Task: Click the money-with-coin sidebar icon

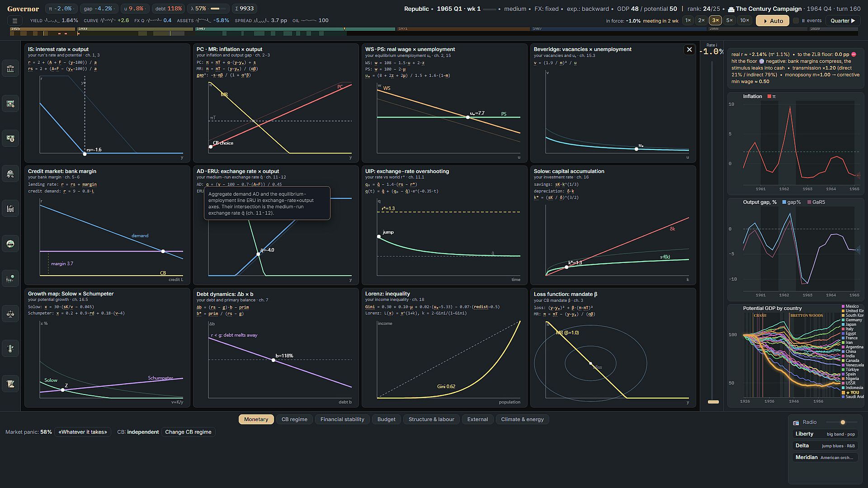Action: tap(10, 139)
